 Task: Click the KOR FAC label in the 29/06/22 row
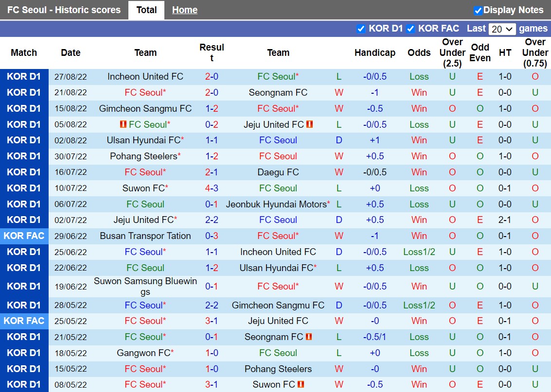click(24, 236)
